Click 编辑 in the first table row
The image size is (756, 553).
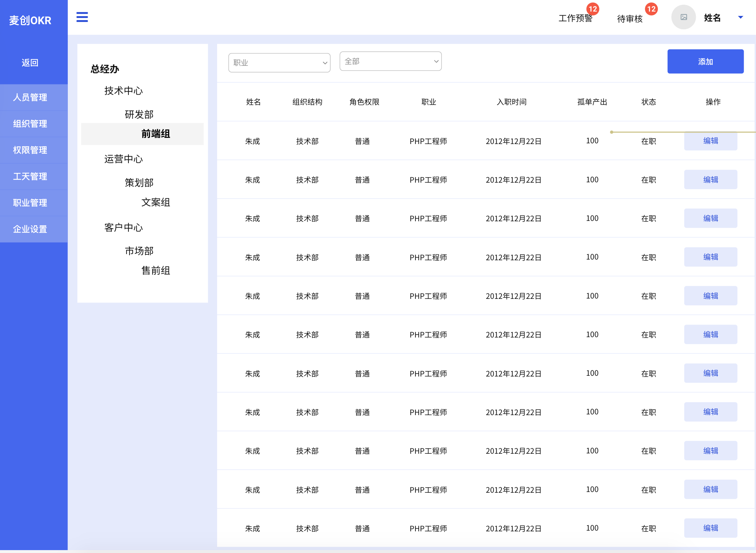tap(710, 141)
